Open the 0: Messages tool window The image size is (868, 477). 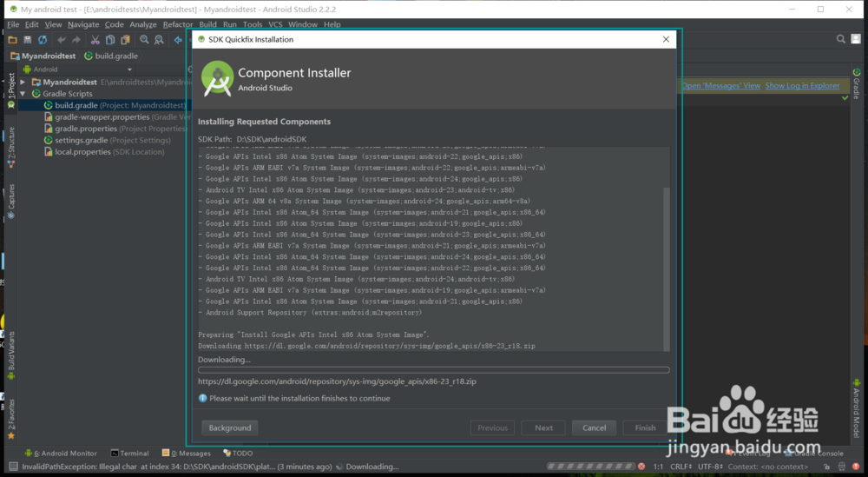[x=186, y=454]
